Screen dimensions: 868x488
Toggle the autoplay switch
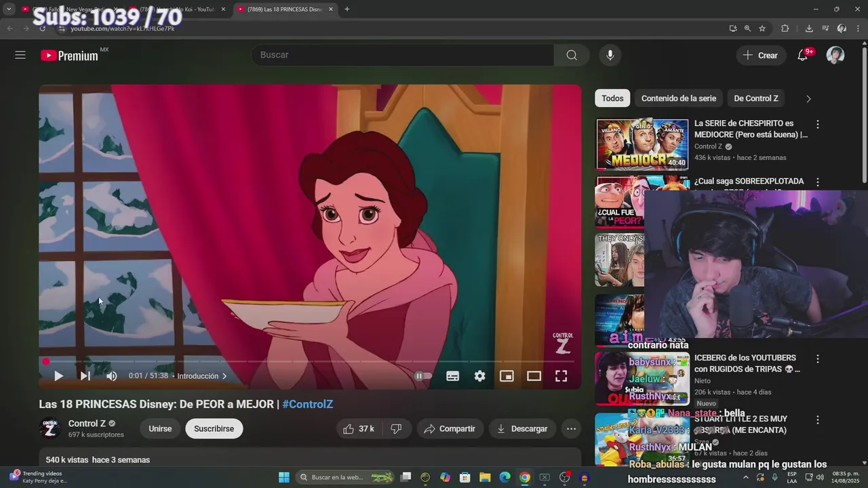[423, 376]
